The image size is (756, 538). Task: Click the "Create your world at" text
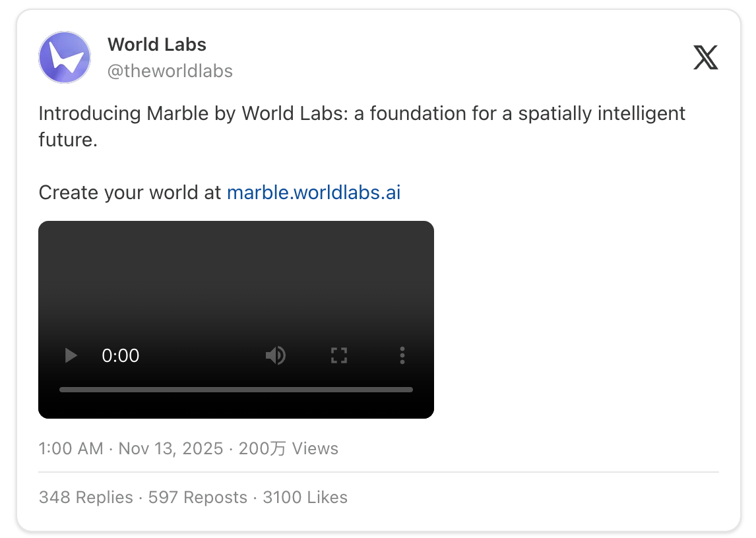point(130,193)
